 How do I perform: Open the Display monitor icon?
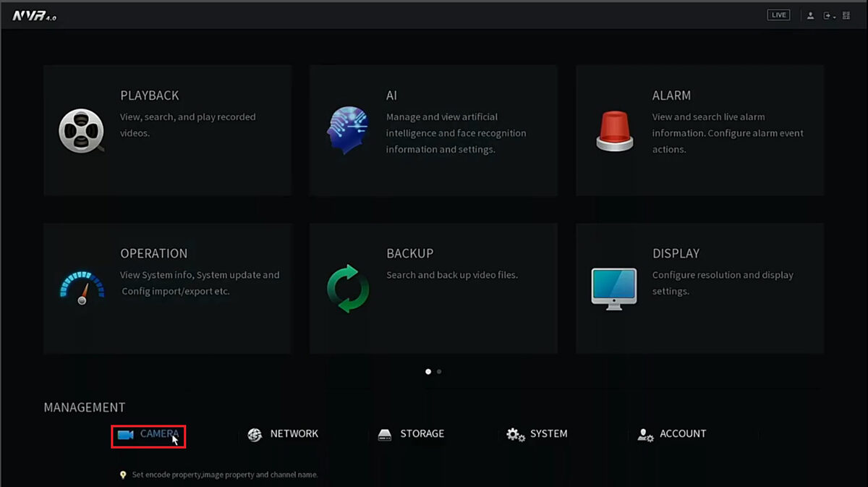(614, 288)
